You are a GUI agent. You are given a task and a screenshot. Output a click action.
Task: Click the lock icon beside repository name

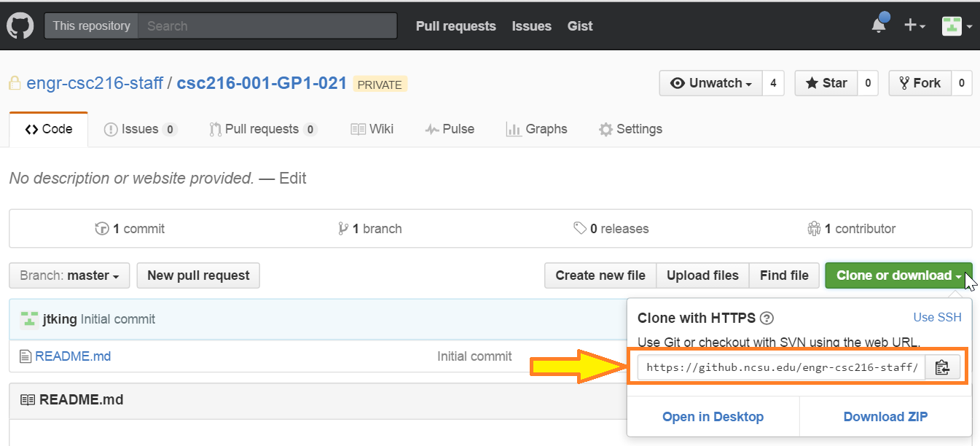pyautogui.click(x=13, y=82)
